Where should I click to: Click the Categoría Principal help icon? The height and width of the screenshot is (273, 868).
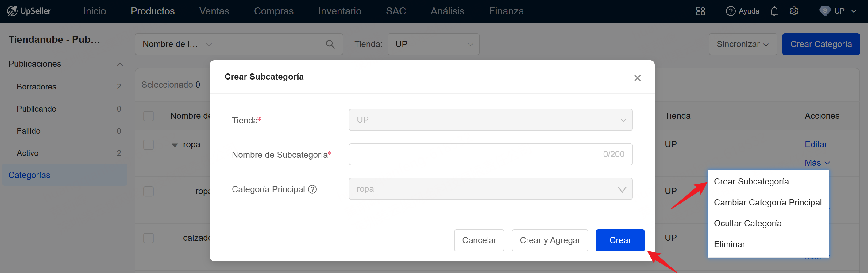pyautogui.click(x=312, y=189)
